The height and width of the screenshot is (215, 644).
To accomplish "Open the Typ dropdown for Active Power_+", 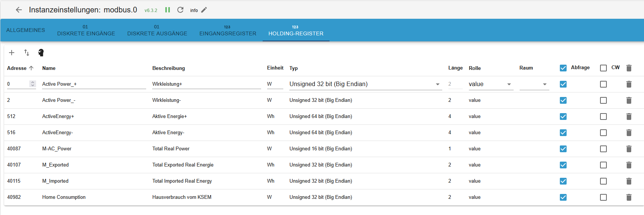I will pyautogui.click(x=438, y=84).
